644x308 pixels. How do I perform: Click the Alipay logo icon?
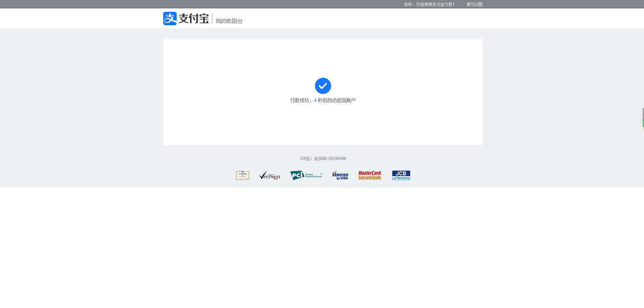tap(170, 19)
